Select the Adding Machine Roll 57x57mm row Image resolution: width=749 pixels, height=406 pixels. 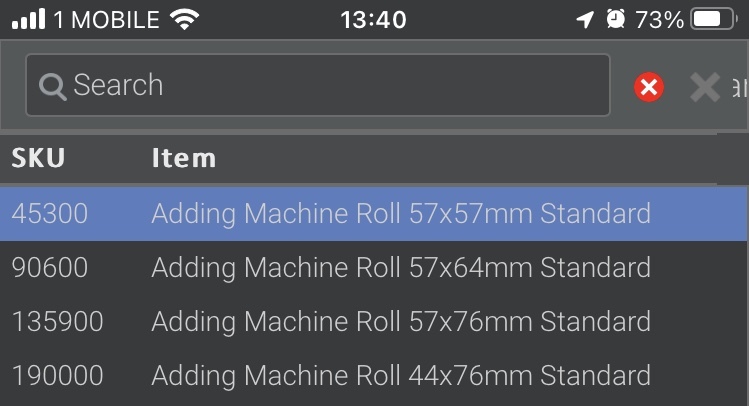click(374, 214)
